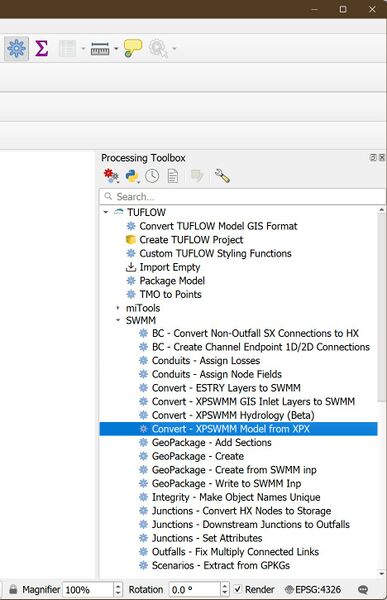Select Outfalls - Fix Multiply Connected Links
The image size is (387, 600).
point(235,552)
